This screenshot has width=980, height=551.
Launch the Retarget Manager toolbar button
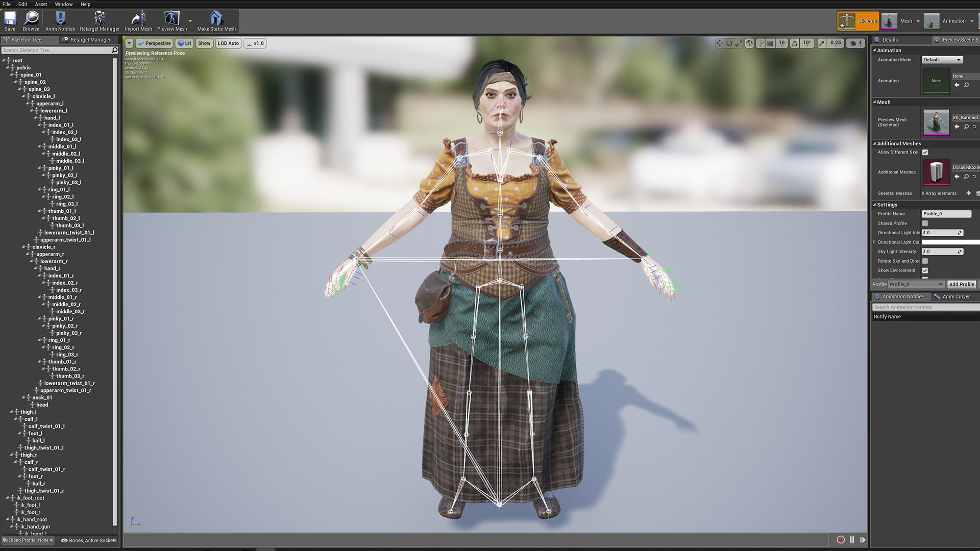(100, 21)
